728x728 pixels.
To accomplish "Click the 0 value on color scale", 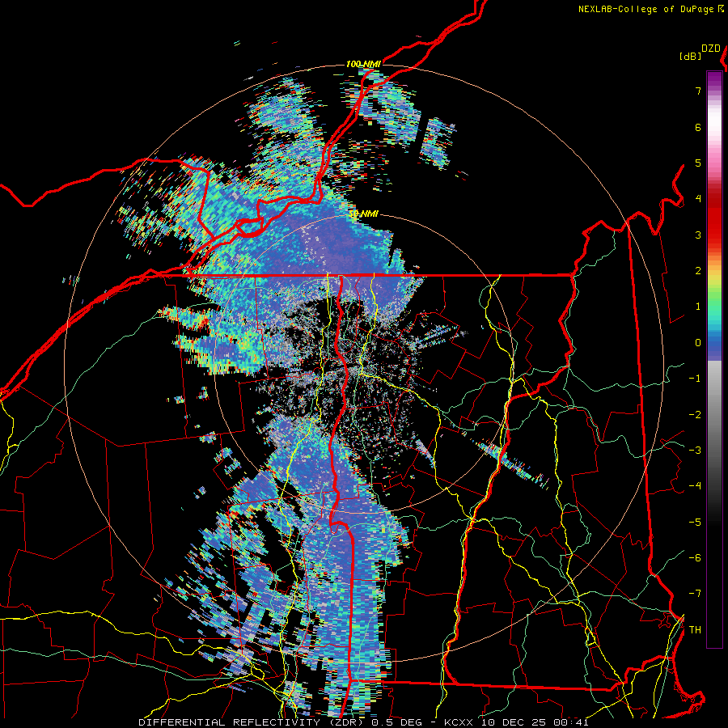I will click(x=698, y=343).
